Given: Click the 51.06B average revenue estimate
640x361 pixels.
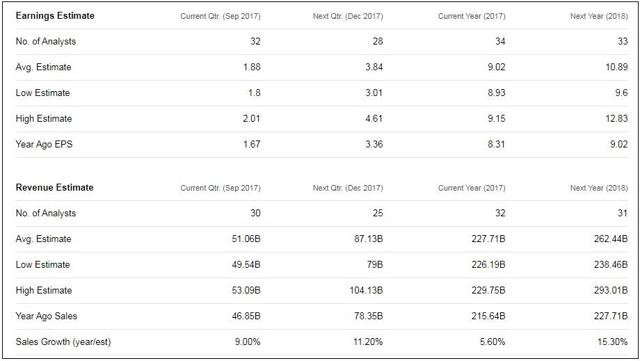Looking at the screenshot, I should [x=246, y=239].
